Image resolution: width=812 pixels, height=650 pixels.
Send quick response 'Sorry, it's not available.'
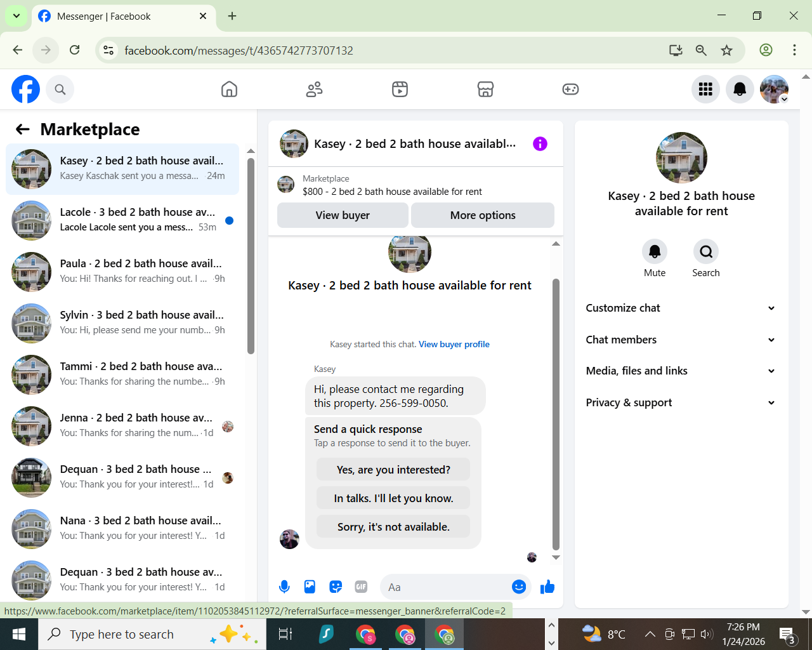[393, 527]
